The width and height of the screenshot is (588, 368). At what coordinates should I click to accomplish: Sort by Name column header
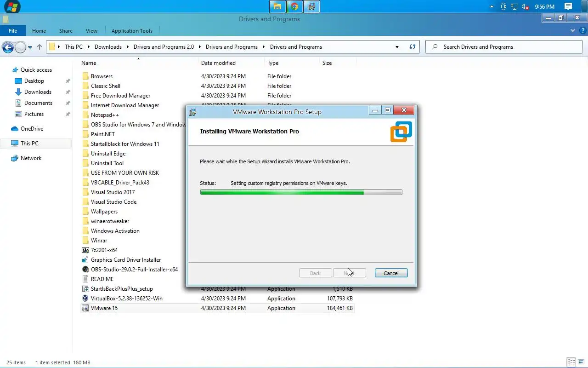click(x=89, y=63)
